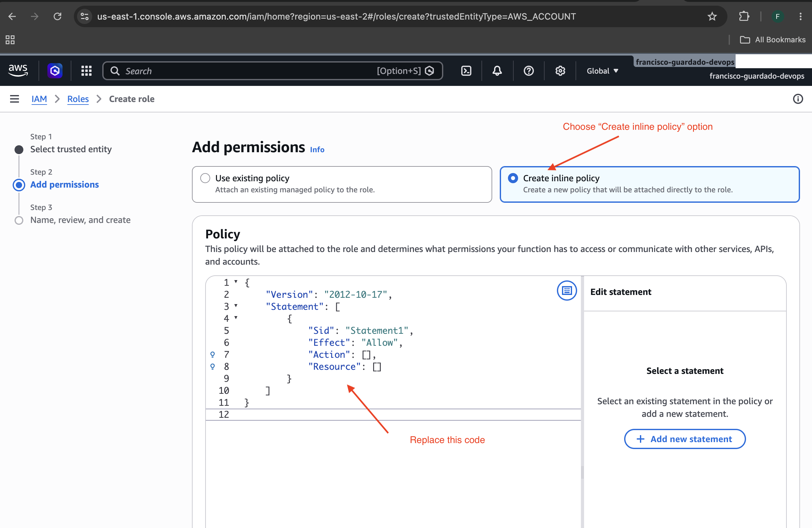The image size is (812, 528).
Task: Reload the page with the refresh icon
Action: [x=57, y=16]
